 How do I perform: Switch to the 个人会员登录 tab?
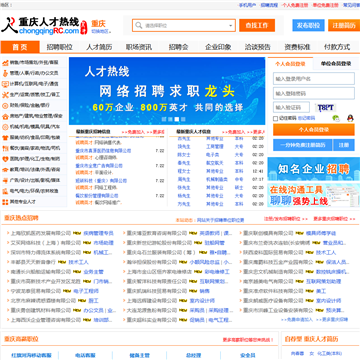click(x=290, y=64)
